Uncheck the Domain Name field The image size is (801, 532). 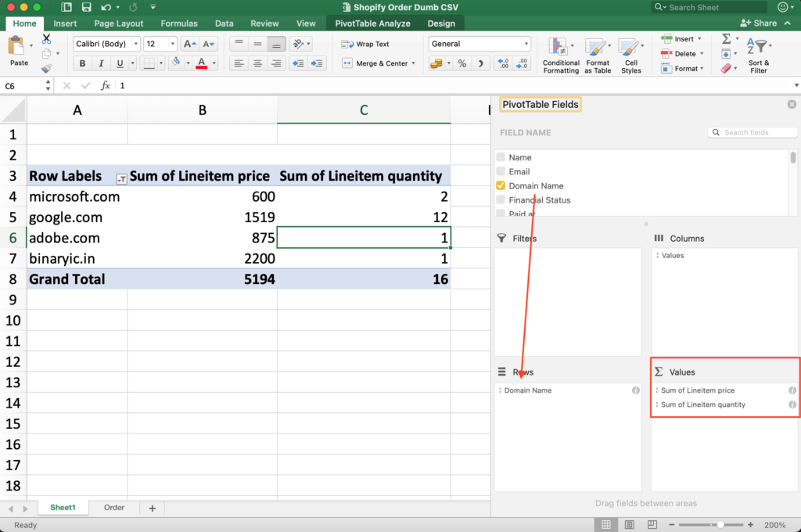pos(501,185)
